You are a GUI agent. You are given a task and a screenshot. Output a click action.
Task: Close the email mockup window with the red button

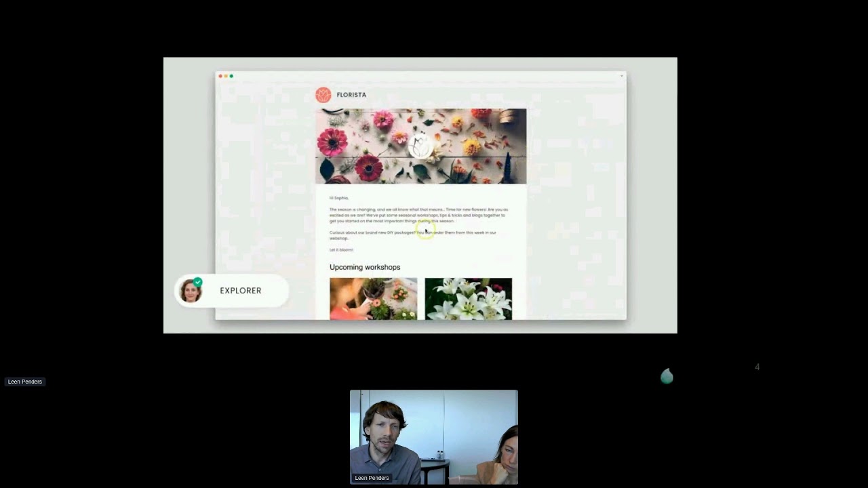(x=220, y=76)
